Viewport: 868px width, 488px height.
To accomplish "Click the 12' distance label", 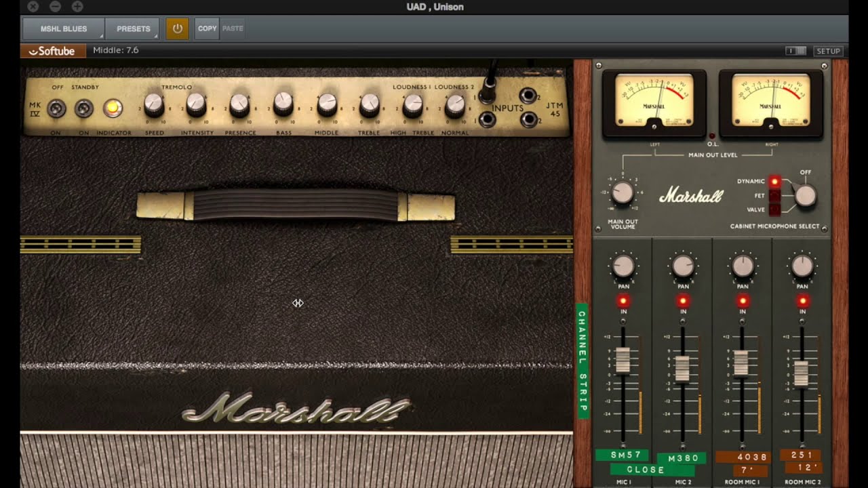I will [804, 467].
